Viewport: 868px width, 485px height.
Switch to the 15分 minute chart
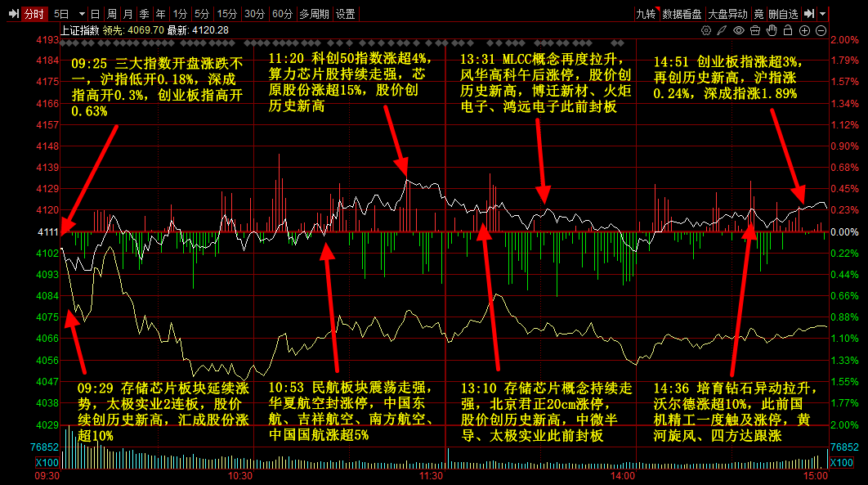pyautogui.click(x=227, y=14)
